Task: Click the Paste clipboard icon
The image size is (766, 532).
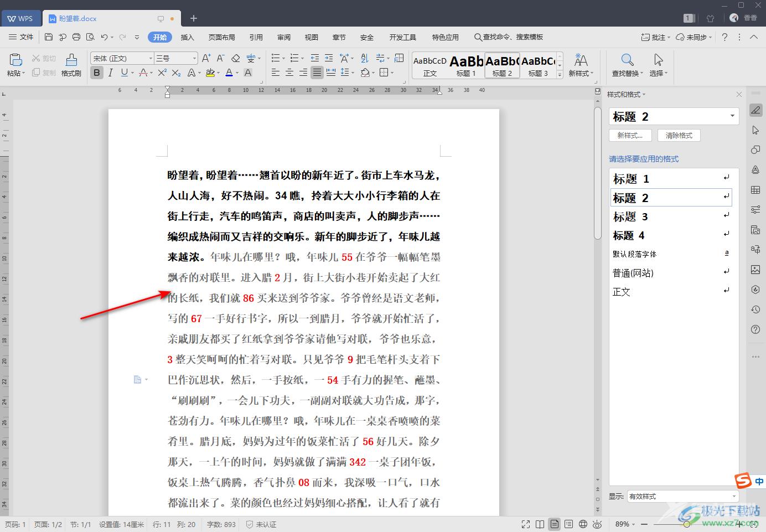Action: 15,60
